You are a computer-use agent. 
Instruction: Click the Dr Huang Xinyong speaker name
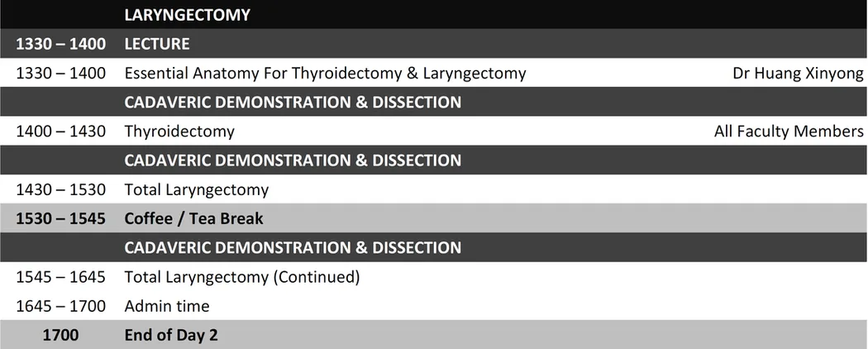[x=798, y=73]
